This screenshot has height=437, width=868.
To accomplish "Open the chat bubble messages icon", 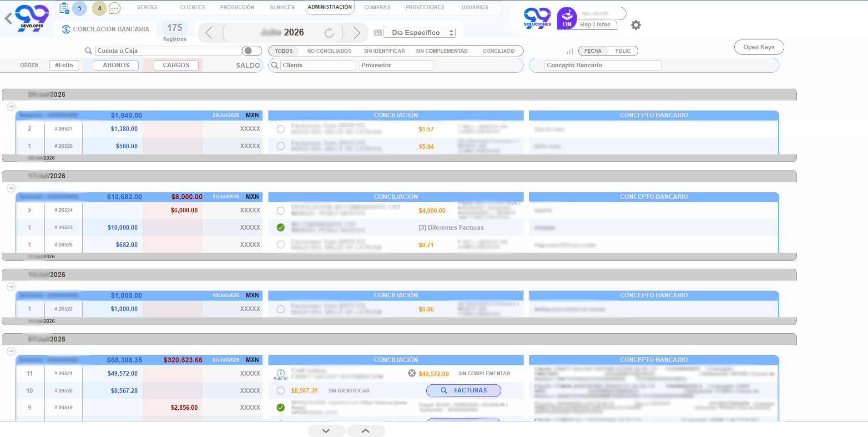I will tap(115, 8).
